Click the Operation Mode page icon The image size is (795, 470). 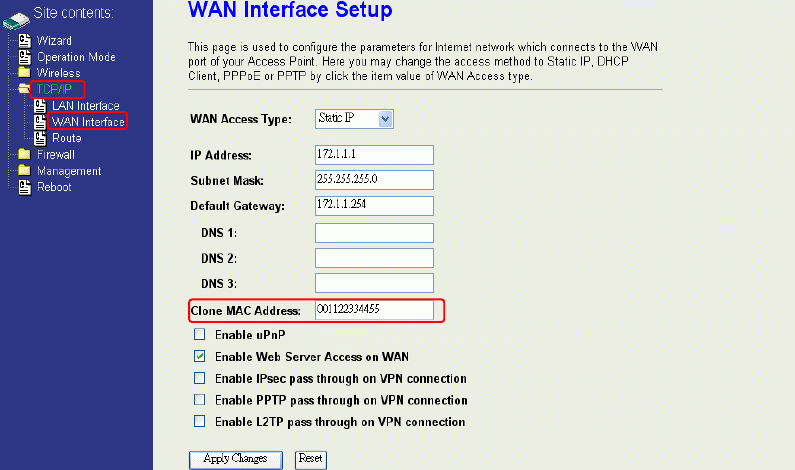[x=24, y=57]
